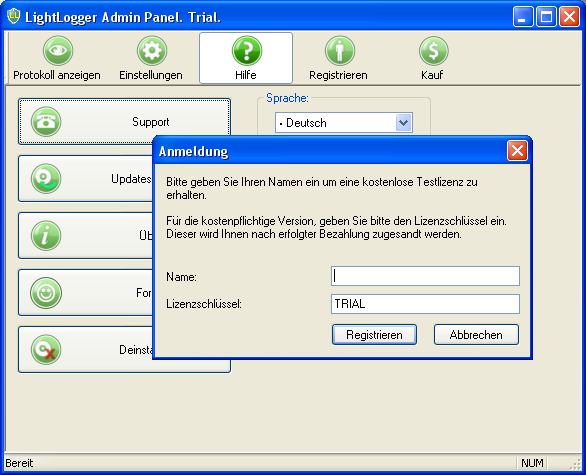Minimize the LightLogger Admin Panel window
This screenshot has width=586, height=475.
[522, 17]
